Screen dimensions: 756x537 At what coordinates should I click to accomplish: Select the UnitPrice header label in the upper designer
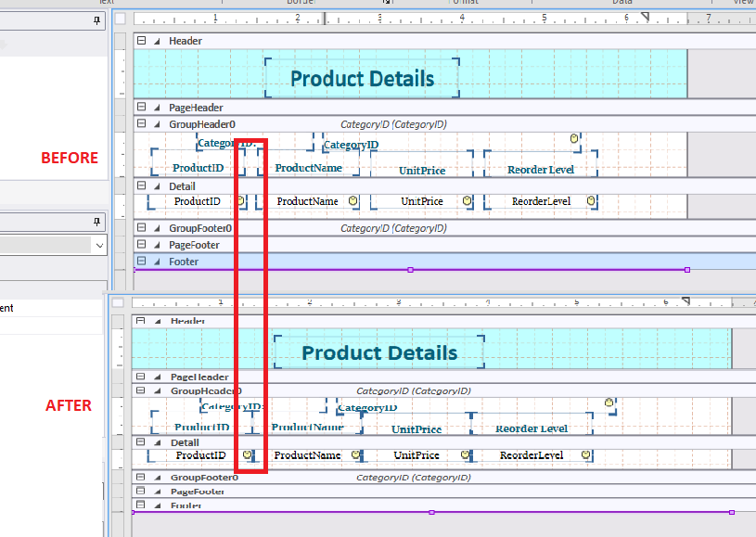coord(422,164)
